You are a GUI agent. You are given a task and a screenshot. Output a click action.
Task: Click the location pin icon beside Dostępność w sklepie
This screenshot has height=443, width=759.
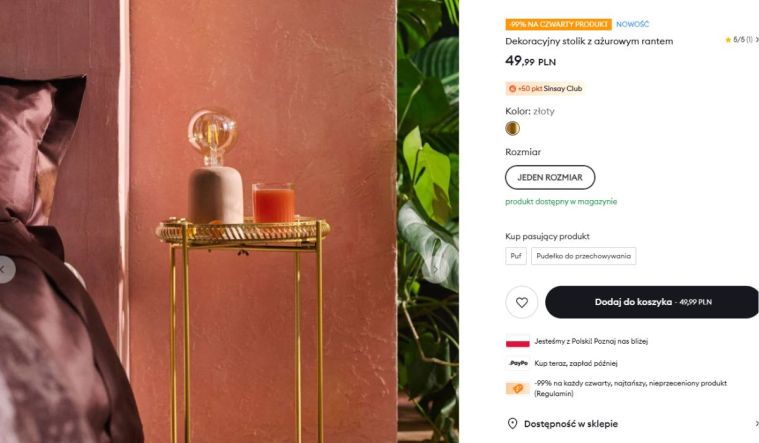point(512,424)
